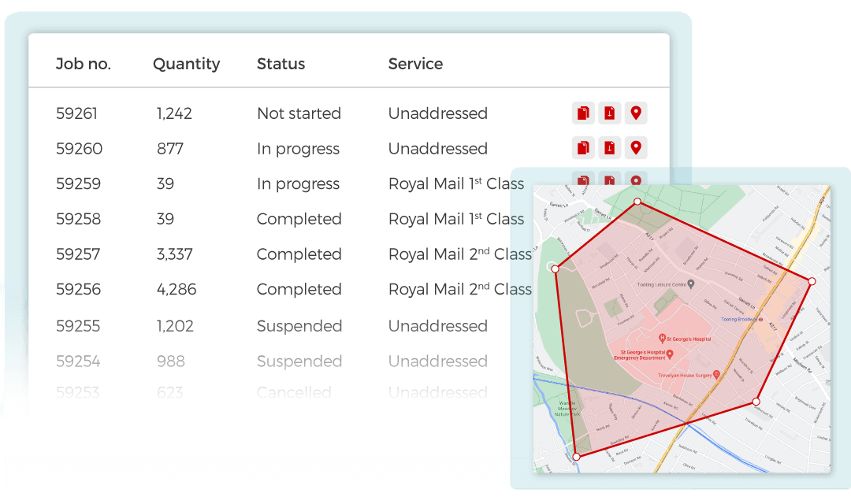Click the Trevelyan House Surgery marker

coord(715,375)
